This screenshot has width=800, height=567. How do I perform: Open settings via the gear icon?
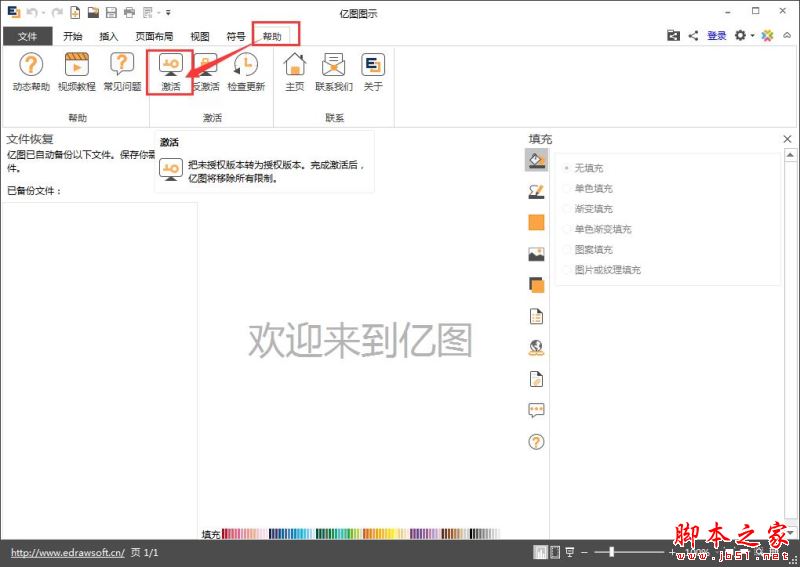coord(740,35)
